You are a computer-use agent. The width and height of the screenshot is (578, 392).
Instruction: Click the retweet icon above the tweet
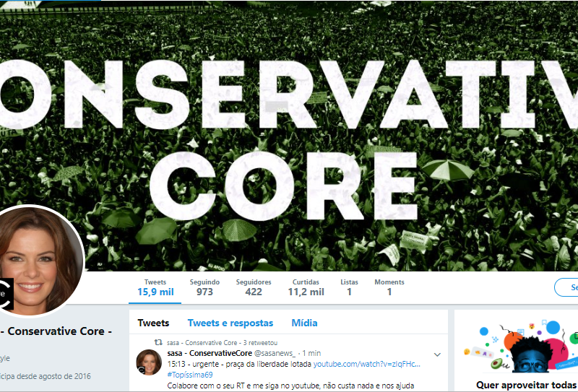click(x=158, y=342)
